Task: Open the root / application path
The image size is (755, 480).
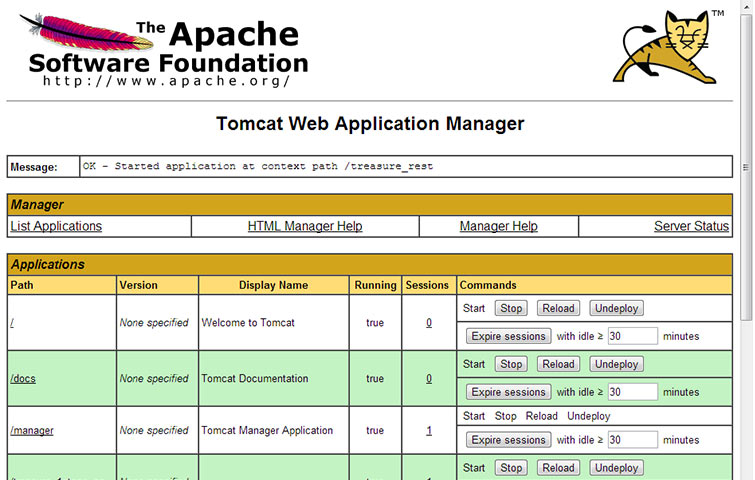Action: click(12, 323)
